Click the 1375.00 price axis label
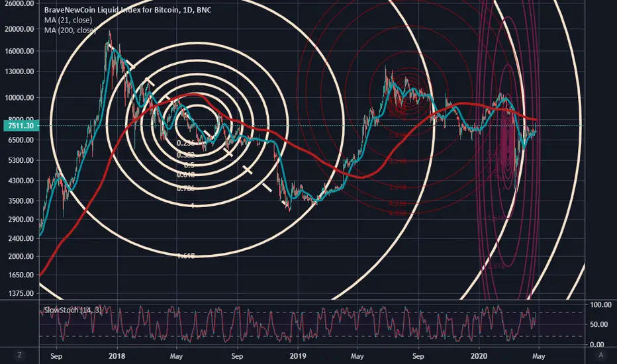The height and width of the screenshot is (364, 617). 21,294
